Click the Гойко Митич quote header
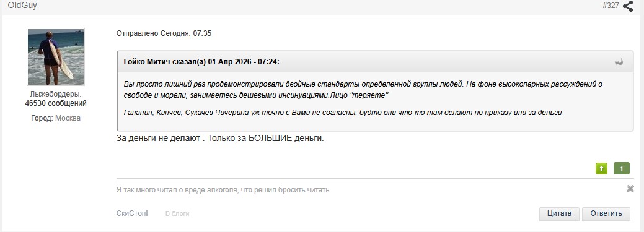The height and width of the screenshot is (232, 644). coord(201,62)
